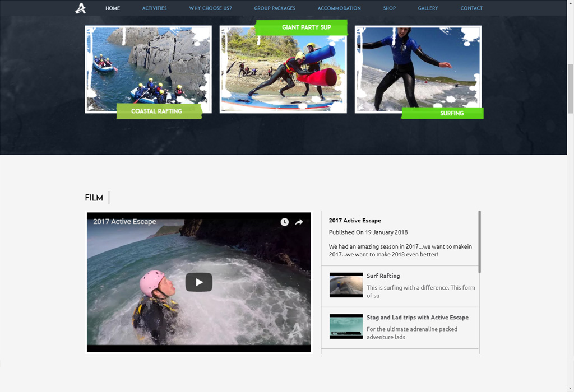Select Stag and Lad trips video title
Viewport: 574px width, 392px height.
(x=418, y=318)
